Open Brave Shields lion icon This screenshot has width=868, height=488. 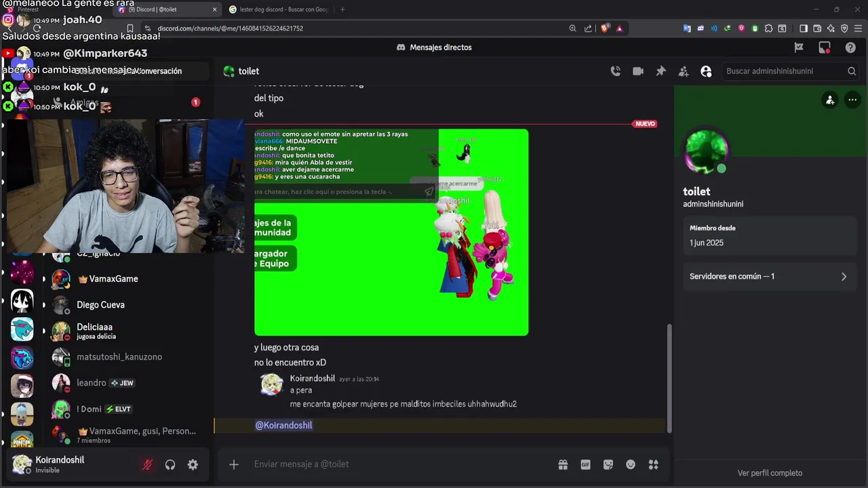tap(605, 28)
